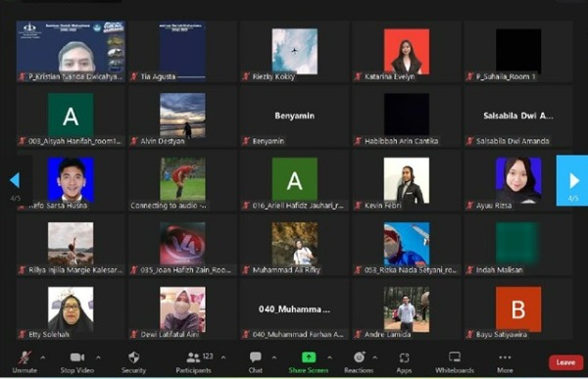Select P_Suhaila_Room 1 tile

pyautogui.click(x=518, y=51)
